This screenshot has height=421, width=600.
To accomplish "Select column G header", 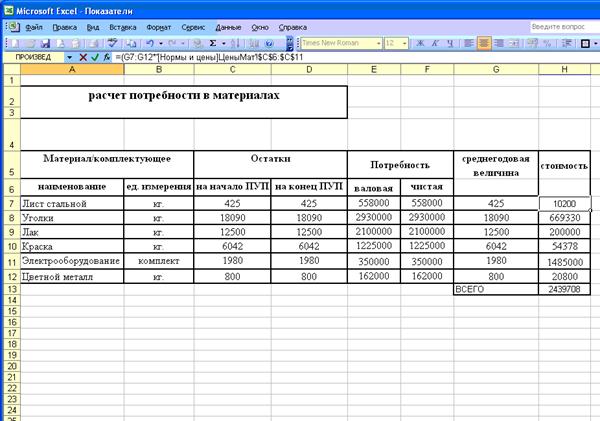I will [496, 69].
